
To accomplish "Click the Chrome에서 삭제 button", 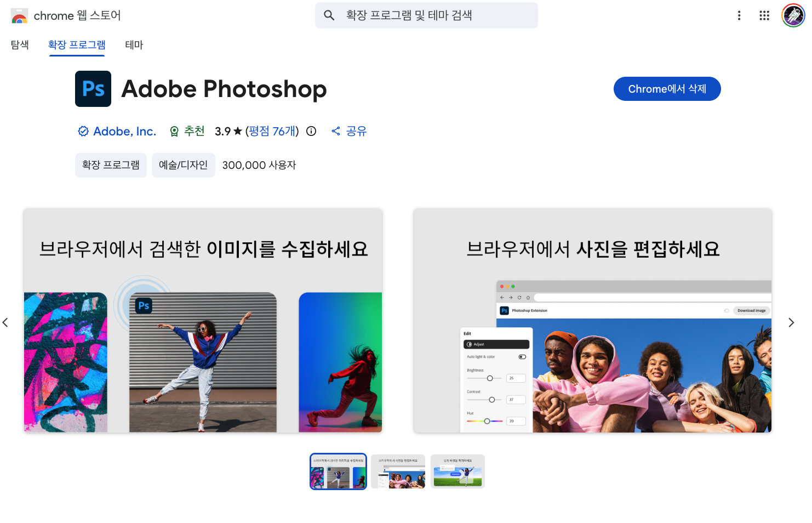I will point(667,89).
